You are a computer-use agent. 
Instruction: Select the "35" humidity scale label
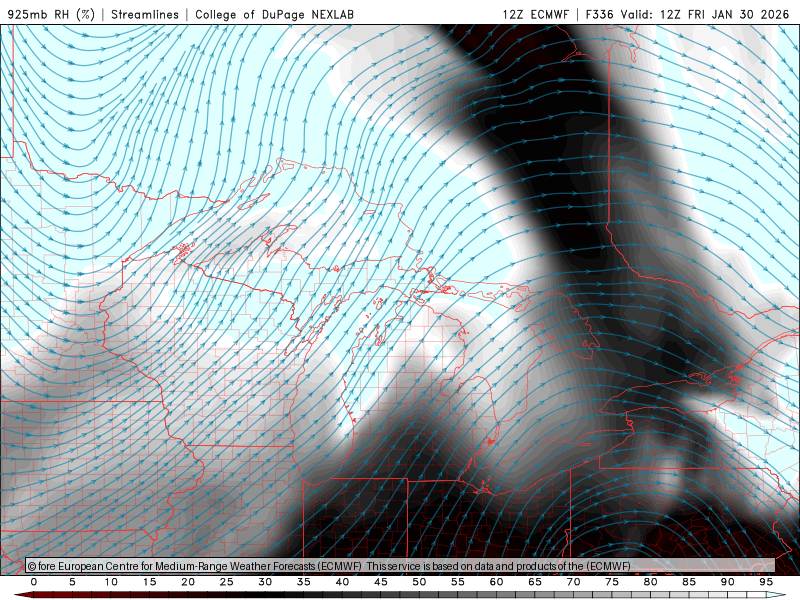[304, 582]
